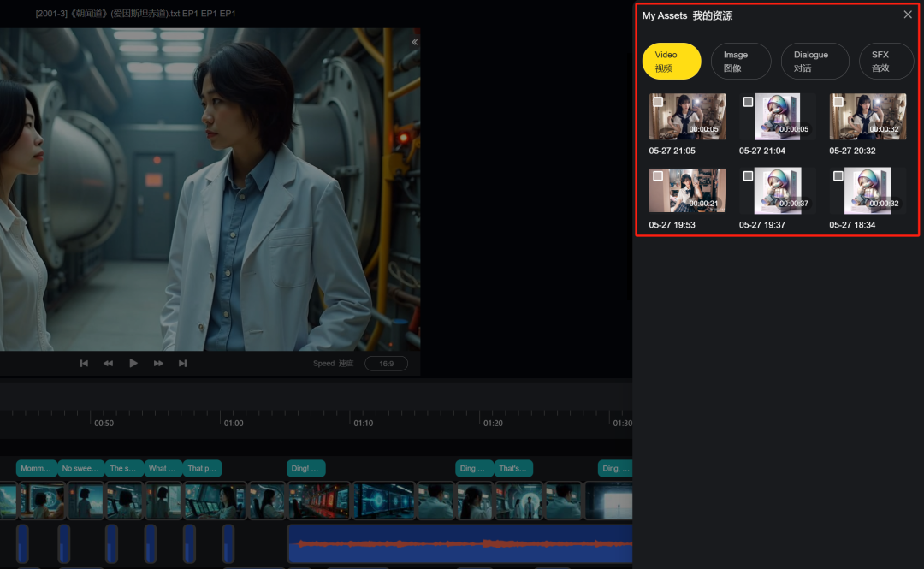Switch to the SFX assets tab
The image size is (924, 569).
click(885, 62)
